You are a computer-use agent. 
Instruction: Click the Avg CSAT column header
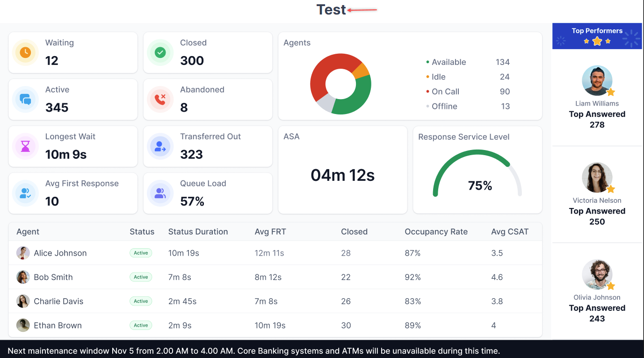click(x=510, y=232)
